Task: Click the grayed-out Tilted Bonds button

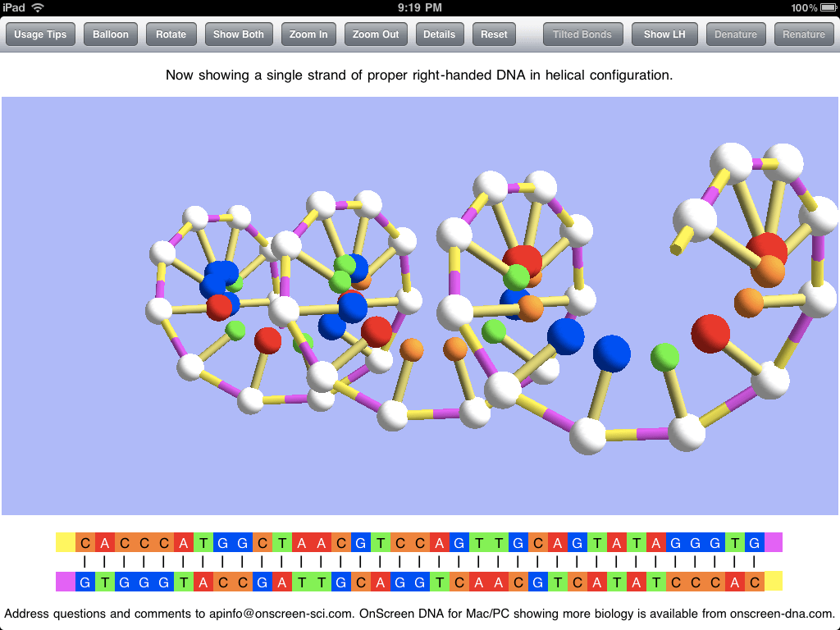Action: (582, 34)
